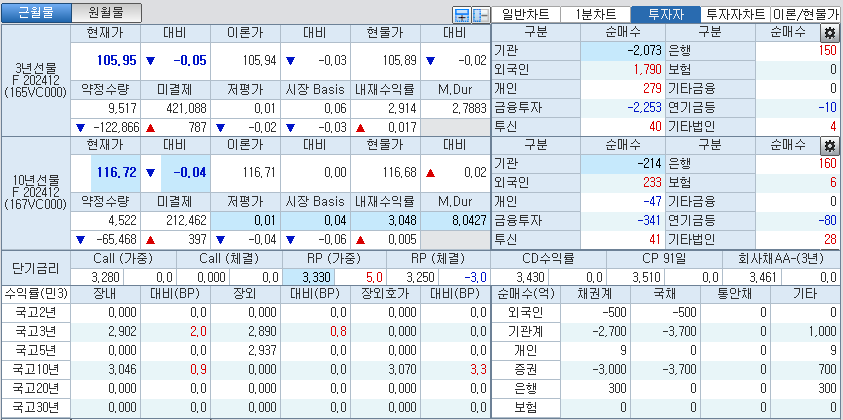Screen dimensions: 843x420
Task: Open the 1분차트 tab
Action: [595, 15]
